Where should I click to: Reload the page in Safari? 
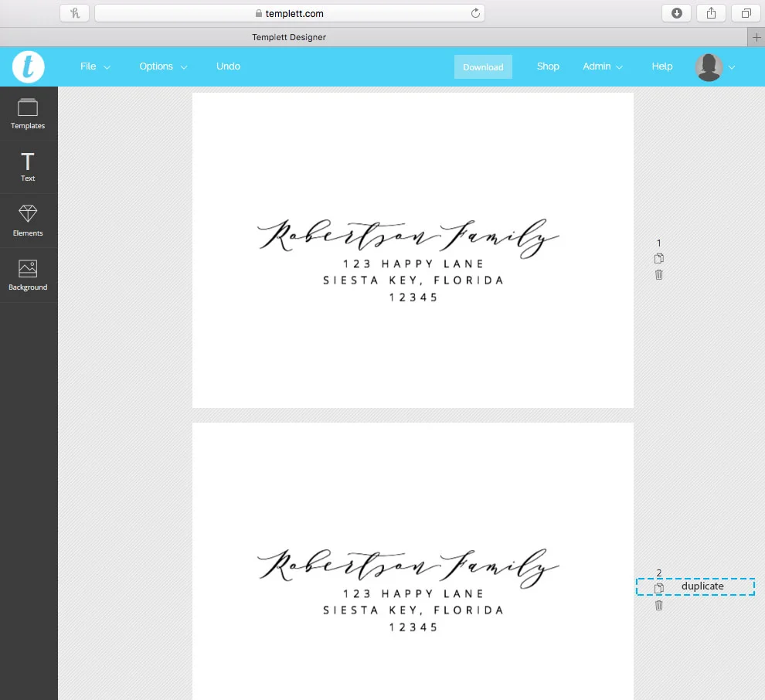coord(475,13)
